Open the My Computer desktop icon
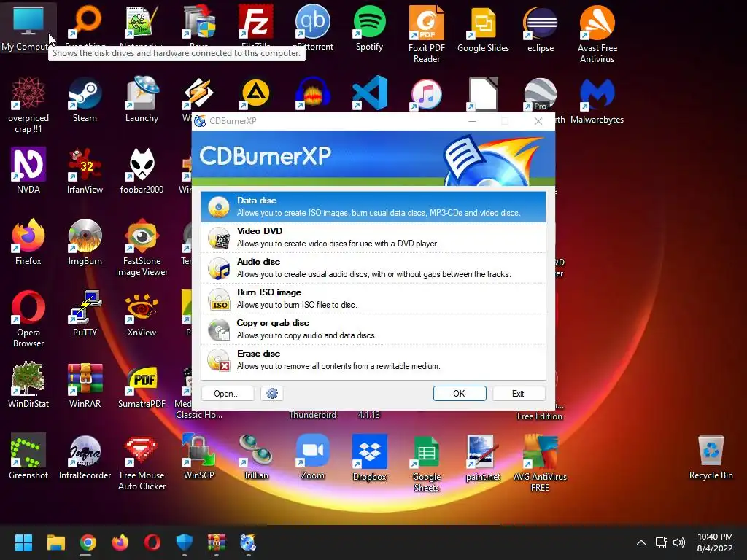747x560 pixels. point(28,27)
